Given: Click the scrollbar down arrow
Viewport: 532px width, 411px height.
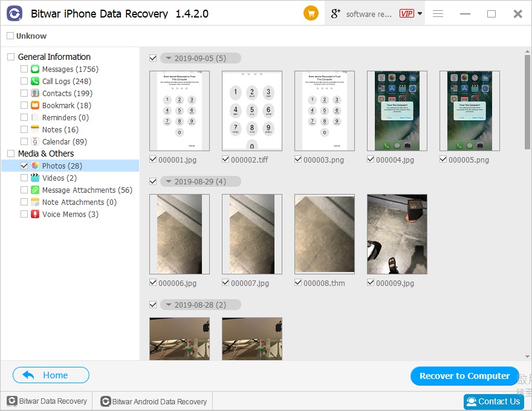Looking at the screenshot, I should 527,357.
